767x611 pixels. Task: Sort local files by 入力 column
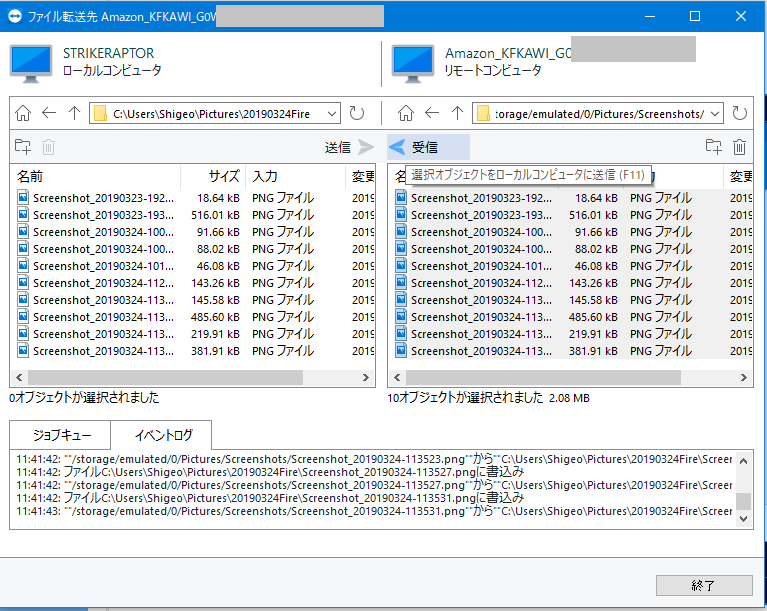295,176
